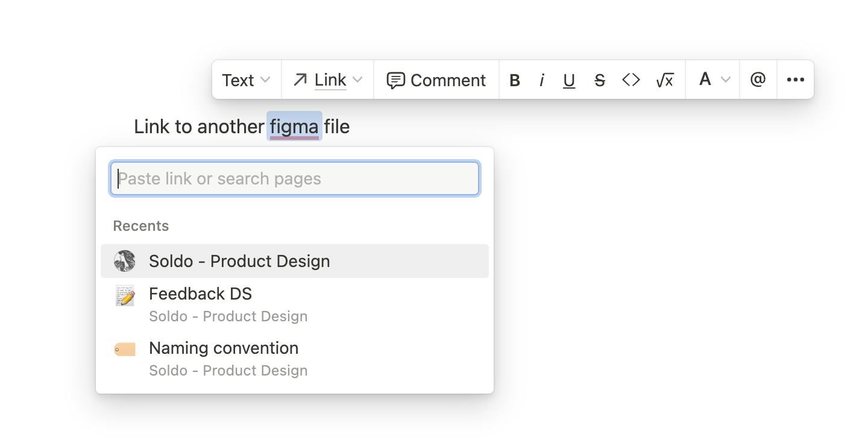Click Soldo - Product Design subtitle under Naming convention
The height and width of the screenshot is (440, 868).
click(228, 371)
